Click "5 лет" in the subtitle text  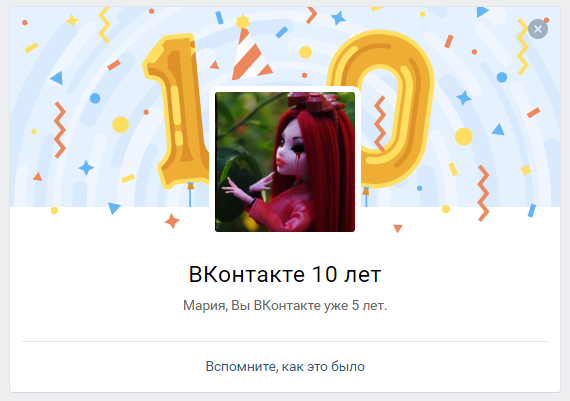(x=368, y=305)
